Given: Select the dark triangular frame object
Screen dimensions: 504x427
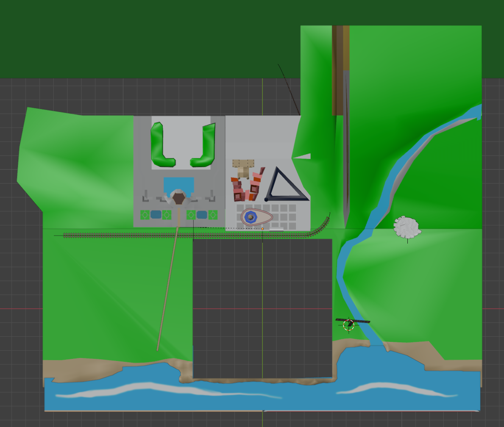Looking at the screenshot, I should [286, 184].
